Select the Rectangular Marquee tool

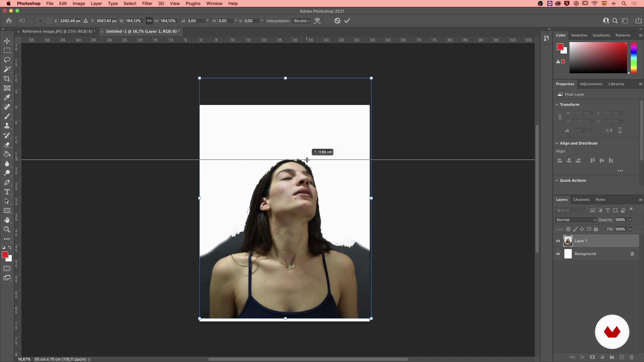click(x=7, y=50)
